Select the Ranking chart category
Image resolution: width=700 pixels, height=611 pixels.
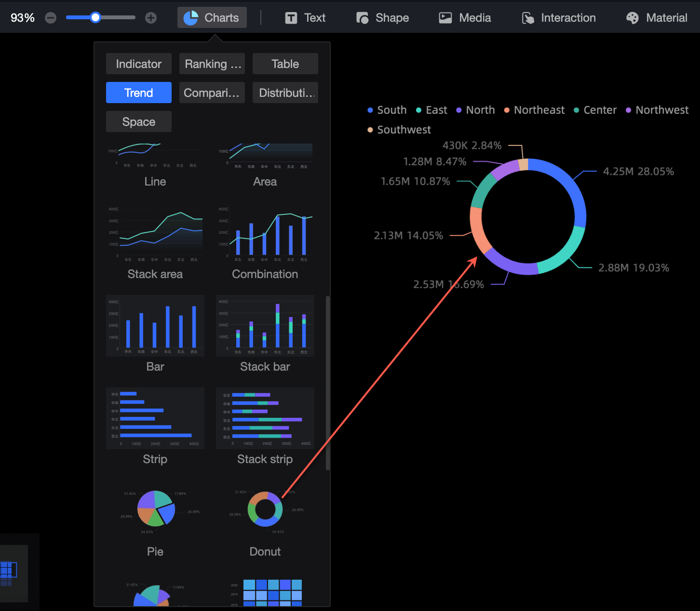[212, 64]
